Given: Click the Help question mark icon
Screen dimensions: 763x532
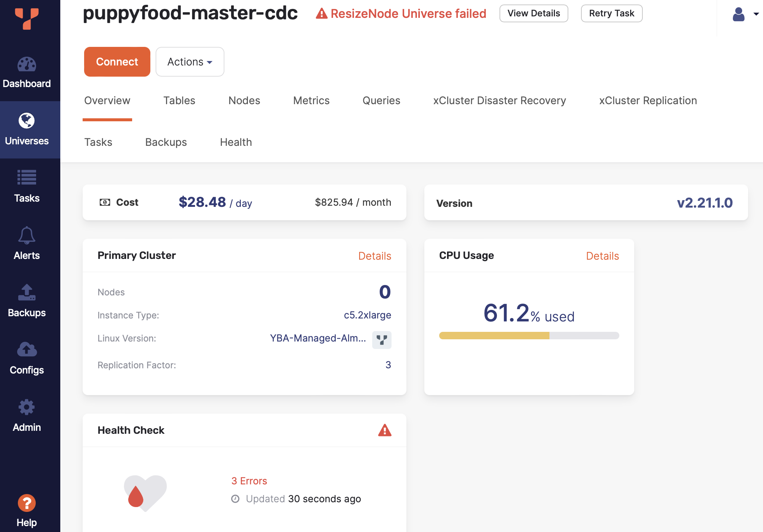Looking at the screenshot, I should point(26,503).
